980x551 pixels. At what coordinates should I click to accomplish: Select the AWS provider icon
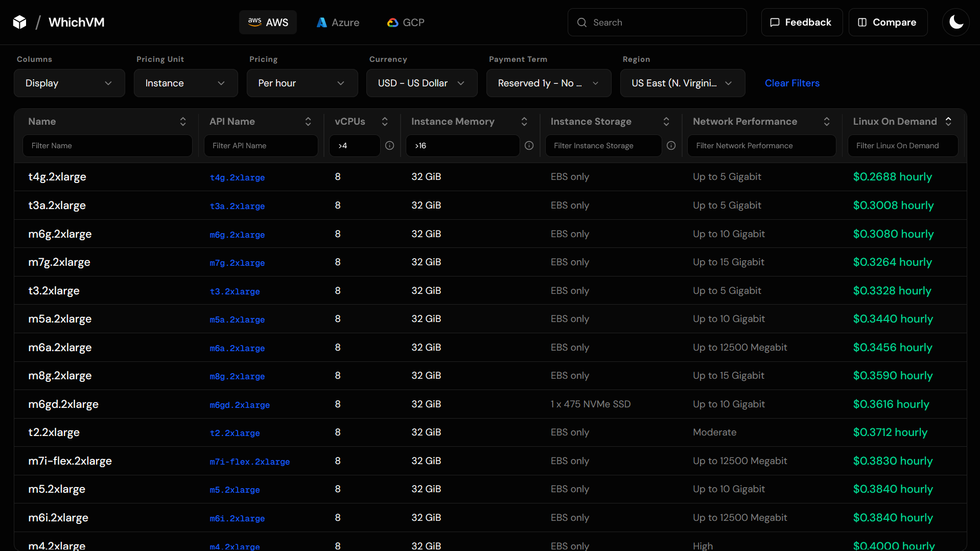click(255, 22)
